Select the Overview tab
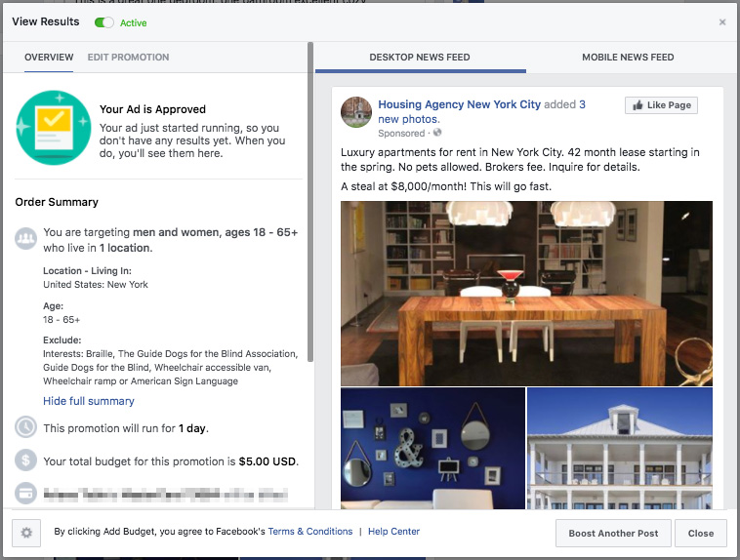This screenshot has width=740, height=560. tap(49, 58)
